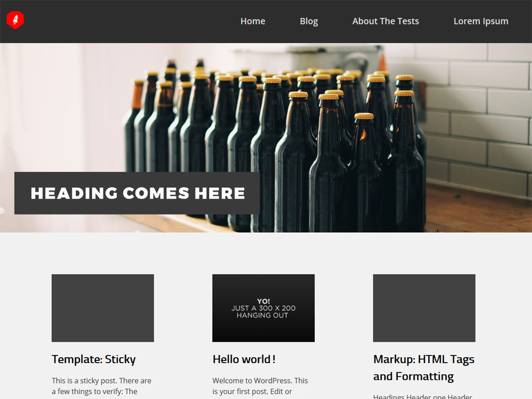Open the 300 x 200 placeholder thumbnail
Image resolution: width=532 pixels, height=399 pixels.
(263, 308)
